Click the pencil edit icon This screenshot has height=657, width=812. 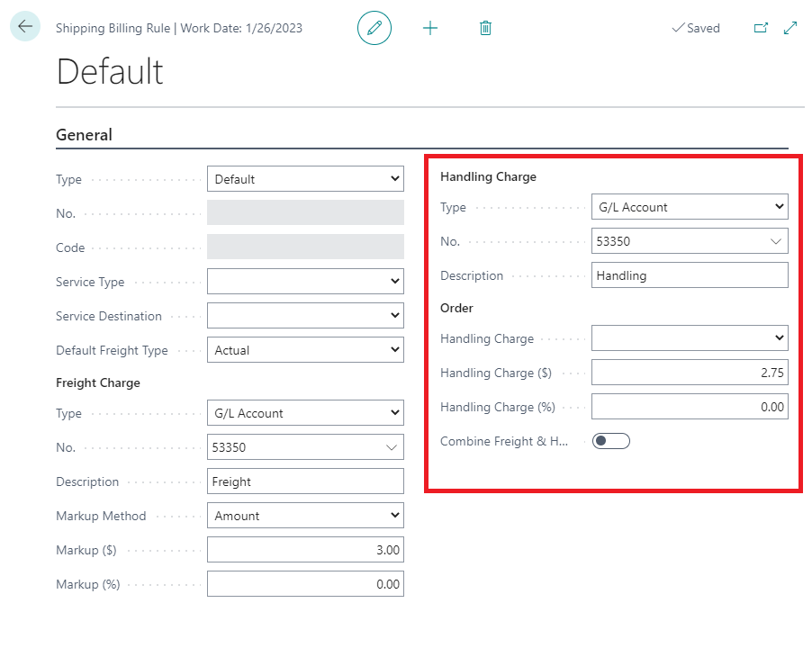[374, 28]
